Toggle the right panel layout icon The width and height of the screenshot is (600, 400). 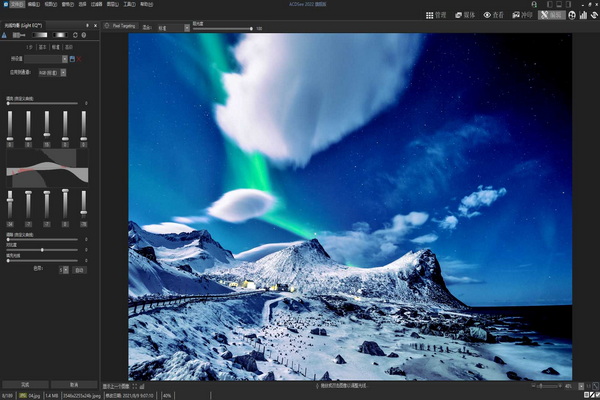click(x=568, y=5)
